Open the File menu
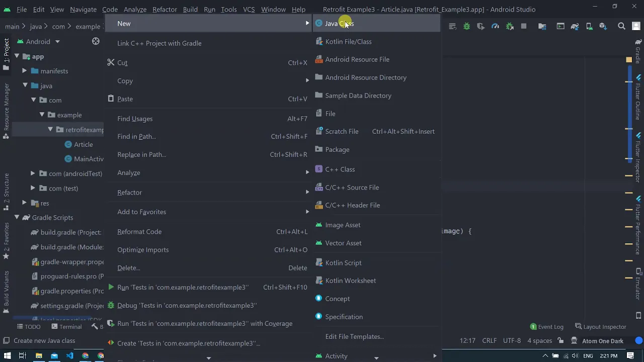Screen dimensions: 644x362 pos(22,9)
